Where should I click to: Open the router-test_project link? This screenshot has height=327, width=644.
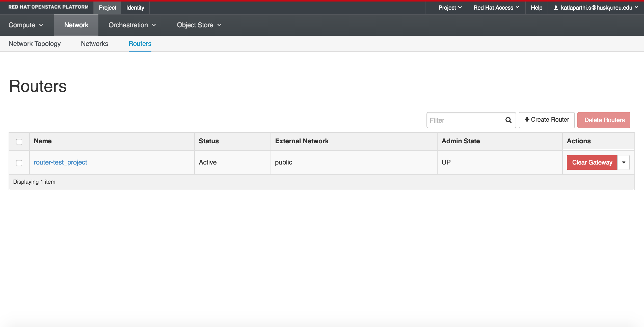click(x=60, y=162)
